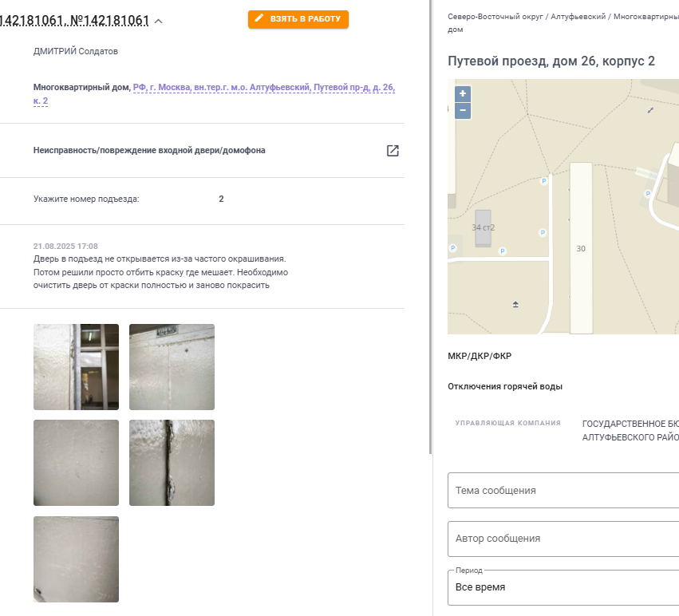Select the Отключения горячей воды section
Image resolution: width=679 pixels, height=616 pixels.
(x=505, y=386)
